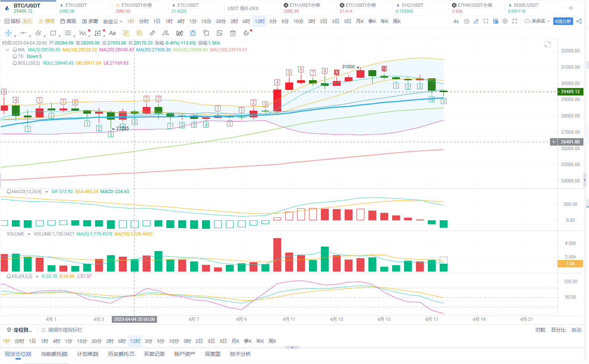589x364 pixels.
Task: Toggle the TD indicator alert bell
Action: (x=15, y=56)
